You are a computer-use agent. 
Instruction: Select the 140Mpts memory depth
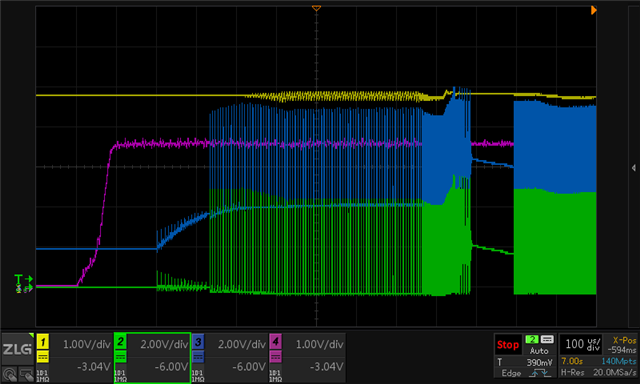click(619, 361)
